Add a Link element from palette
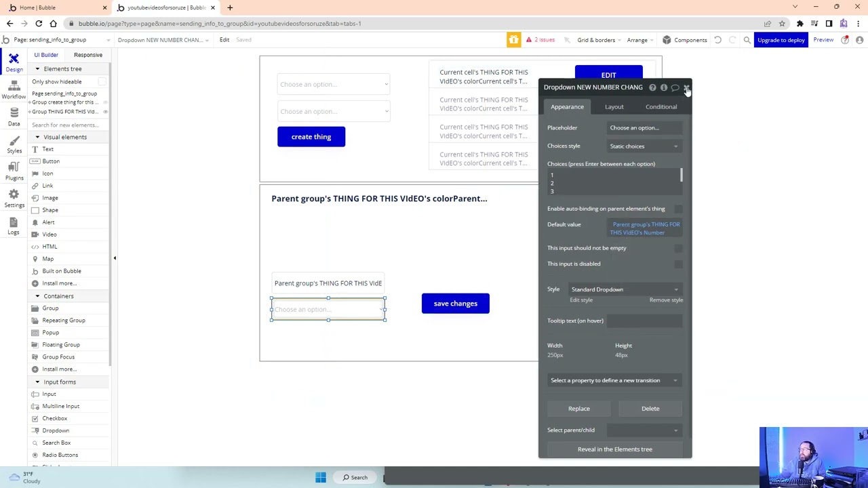The height and width of the screenshot is (488, 868). point(47,186)
